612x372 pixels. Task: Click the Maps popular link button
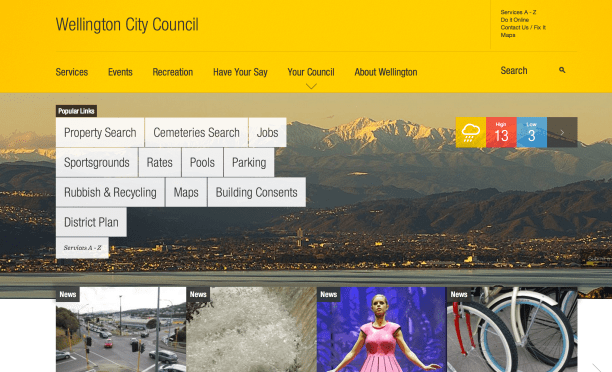186,192
